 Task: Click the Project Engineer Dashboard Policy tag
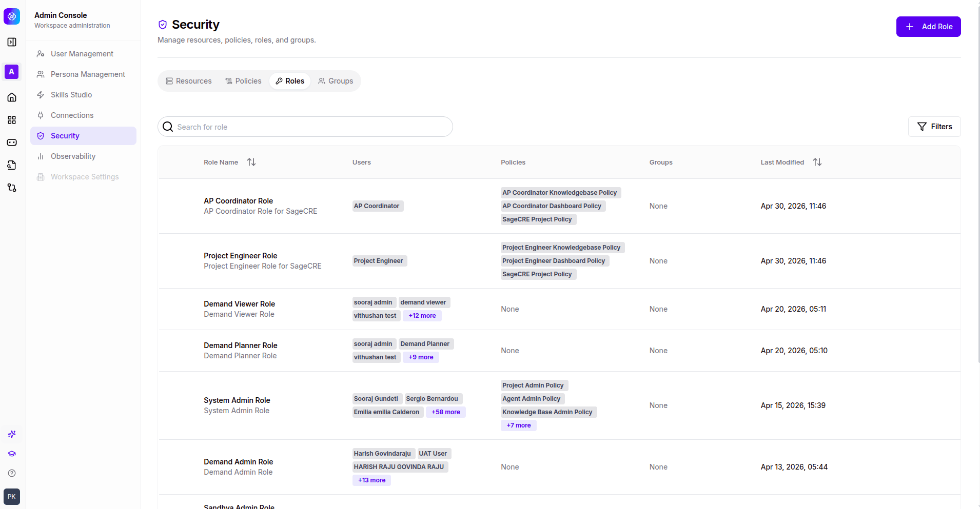(555, 261)
